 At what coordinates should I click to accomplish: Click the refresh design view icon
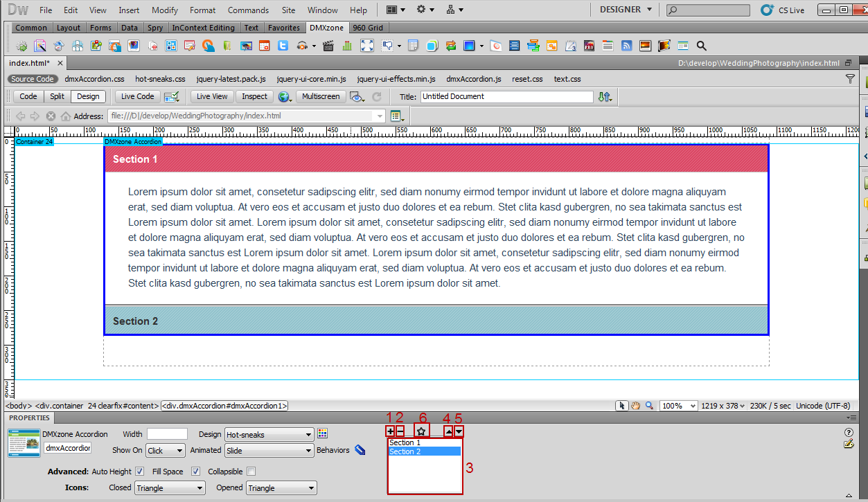tap(377, 97)
